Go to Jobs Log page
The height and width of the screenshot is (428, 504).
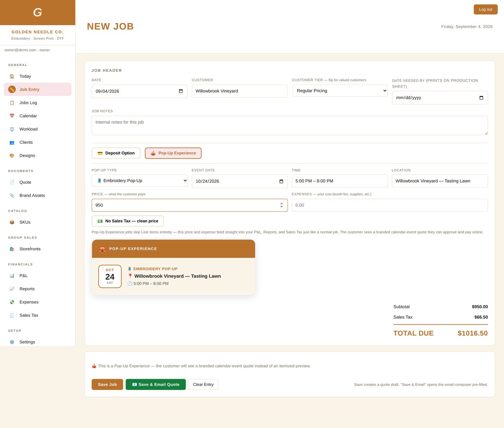click(37, 103)
